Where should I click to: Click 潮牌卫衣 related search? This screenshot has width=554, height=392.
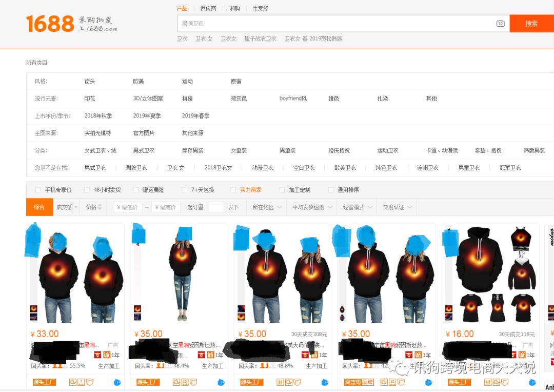click(x=136, y=168)
